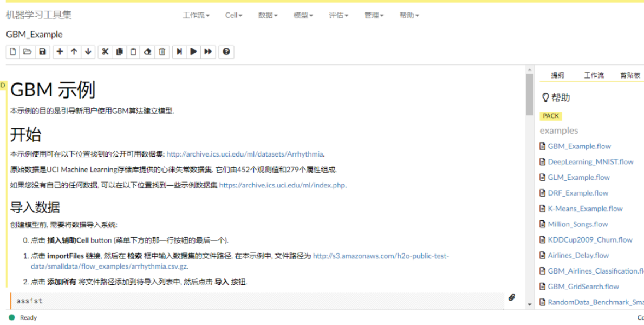Cut the cell using the scissors icon
This screenshot has width=644, height=325.
(x=105, y=52)
